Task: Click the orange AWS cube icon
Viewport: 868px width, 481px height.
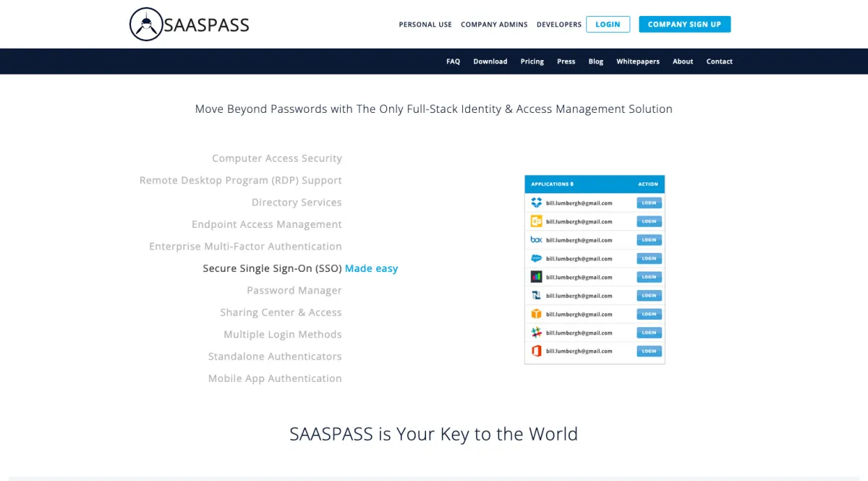Action: pos(536,314)
